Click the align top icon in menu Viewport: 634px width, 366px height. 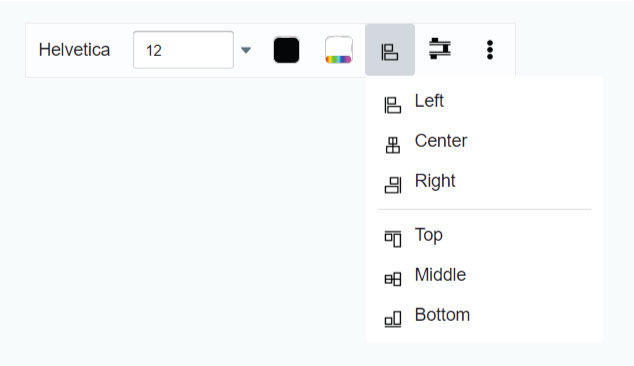coord(393,239)
